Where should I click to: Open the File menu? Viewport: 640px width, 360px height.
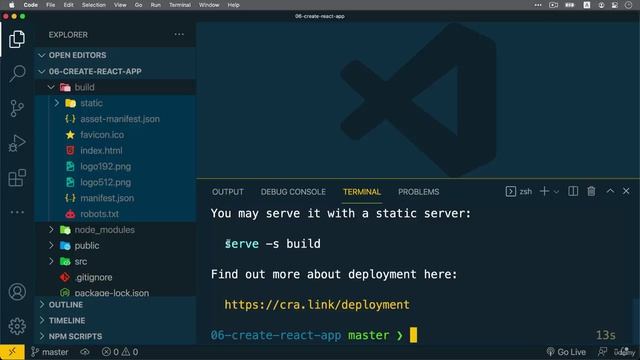coord(51,5)
